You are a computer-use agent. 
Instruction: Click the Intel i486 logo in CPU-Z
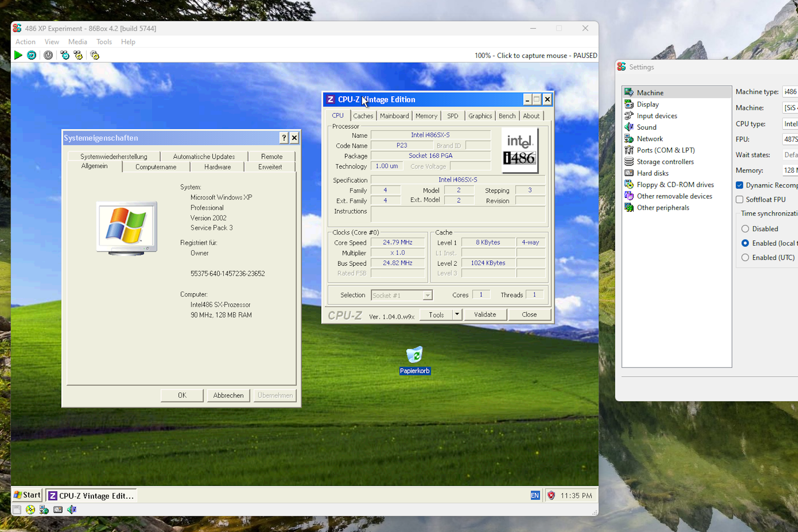click(520, 151)
